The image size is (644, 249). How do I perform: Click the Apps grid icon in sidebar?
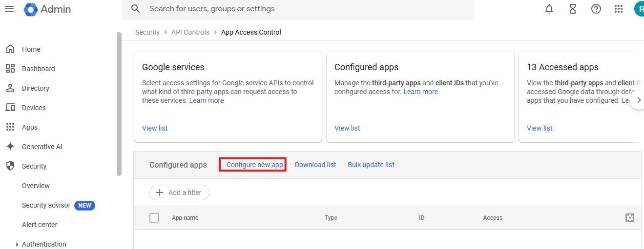pyautogui.click(x=10, y=127)
